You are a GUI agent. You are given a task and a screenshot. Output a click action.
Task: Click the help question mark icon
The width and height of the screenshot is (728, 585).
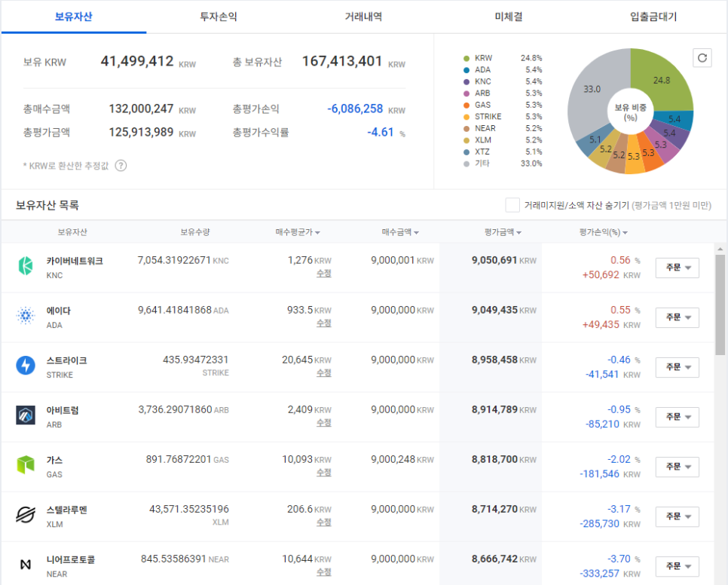pyautogui.click(x=121, y=166)
